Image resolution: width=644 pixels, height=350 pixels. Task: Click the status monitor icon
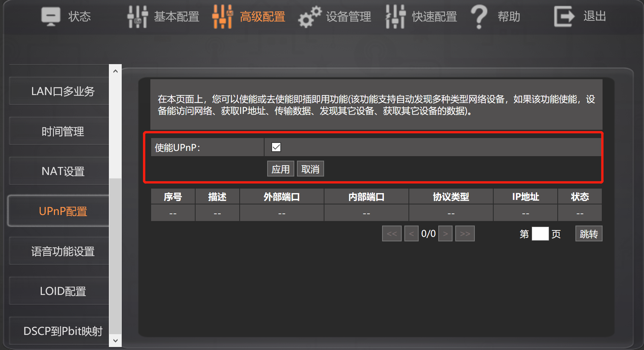[50, 17]
